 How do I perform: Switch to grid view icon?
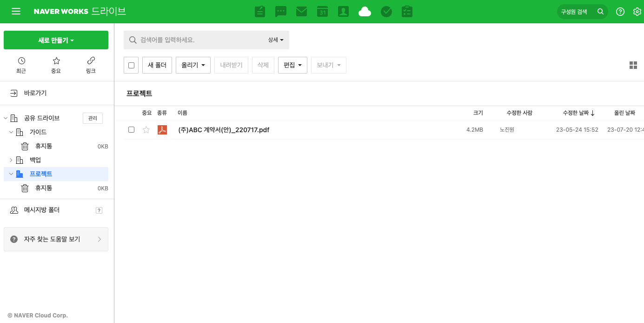pyautogui.click(x=633, y=65)
